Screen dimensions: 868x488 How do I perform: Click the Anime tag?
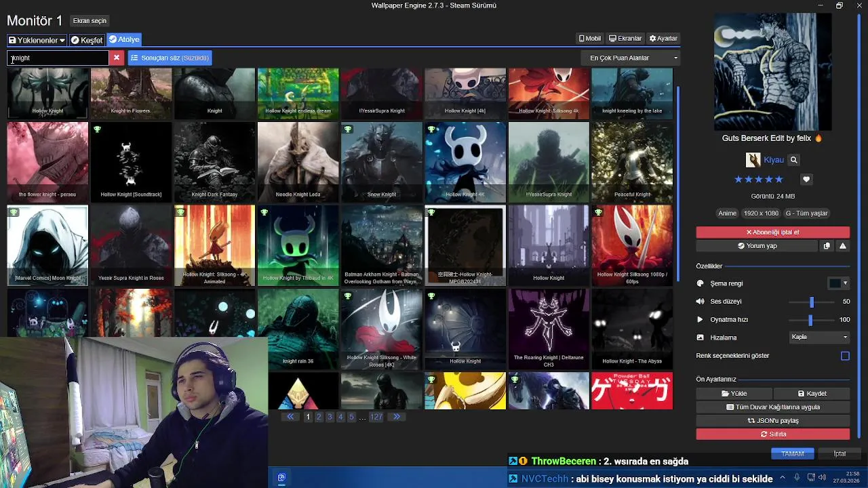[727, 213]
